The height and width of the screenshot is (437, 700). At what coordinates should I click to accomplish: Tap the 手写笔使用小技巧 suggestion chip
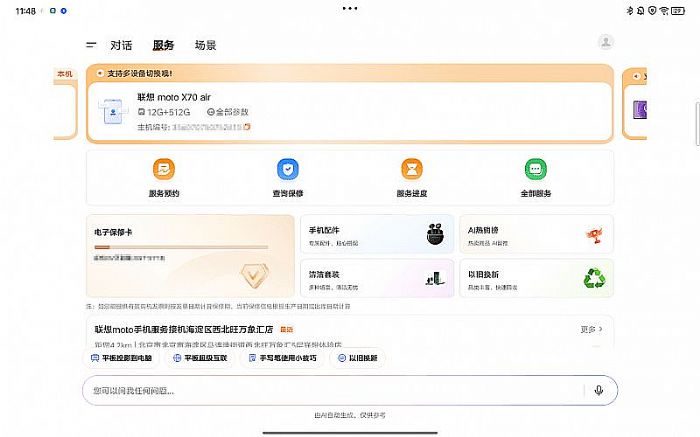pyautogui.click(x=287, y=357)
